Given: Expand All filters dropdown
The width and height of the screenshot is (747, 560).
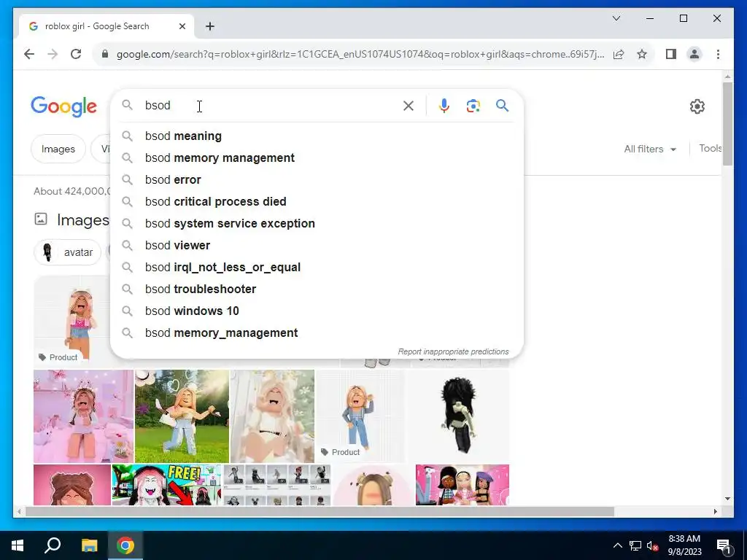Looking at the screenshot, I should click(x=650, y=149).
